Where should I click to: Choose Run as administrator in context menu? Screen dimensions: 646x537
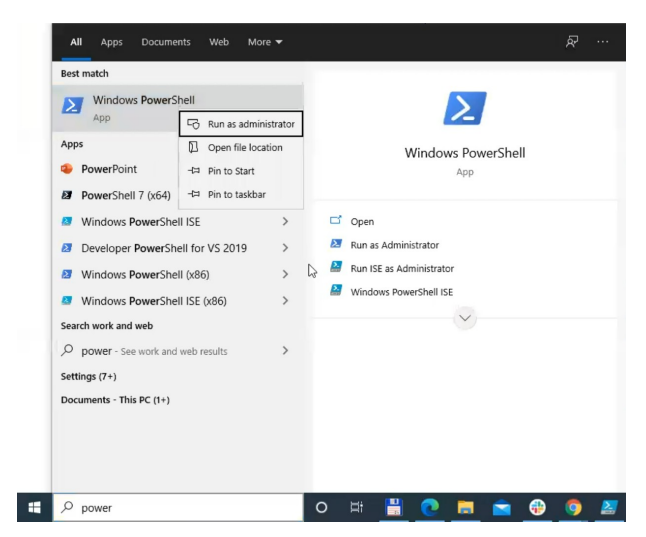coord(241,124)
